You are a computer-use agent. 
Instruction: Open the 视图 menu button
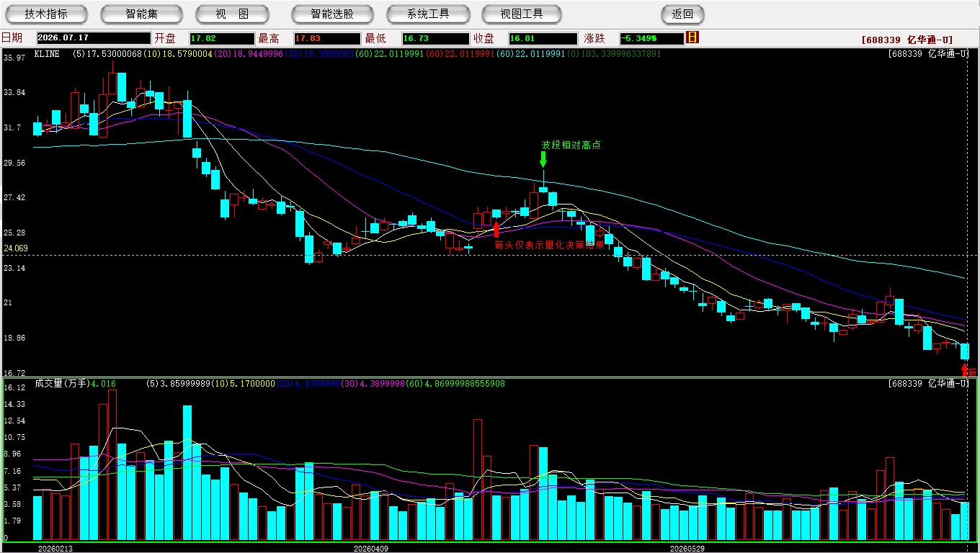click(x=232, y=14)
